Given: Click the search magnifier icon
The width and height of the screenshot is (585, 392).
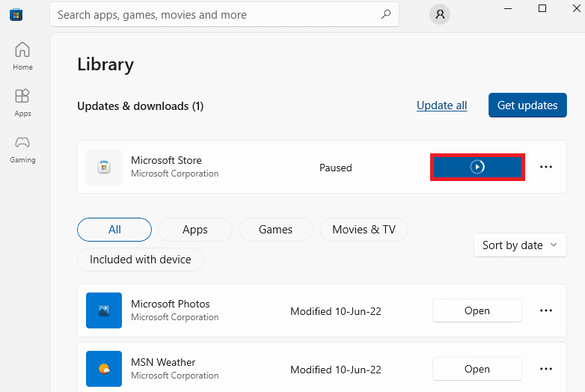Looking at the screenshot, I should (386, 14).
